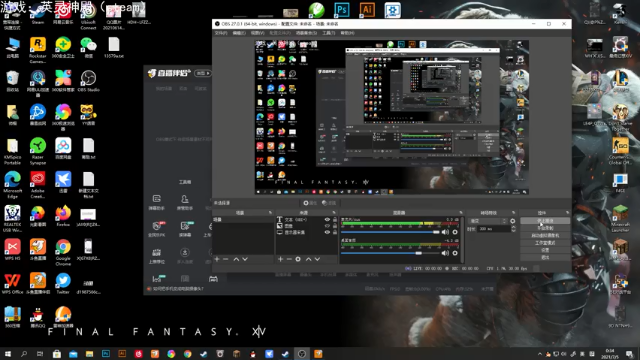Move the scene up in the scenes list

pyautogui.click(x=236, y=259)
